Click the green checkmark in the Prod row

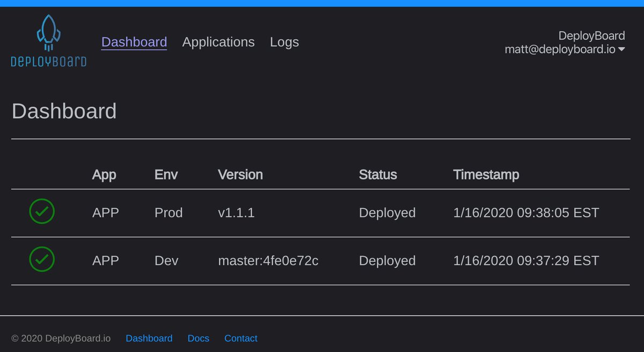[42, 211]
